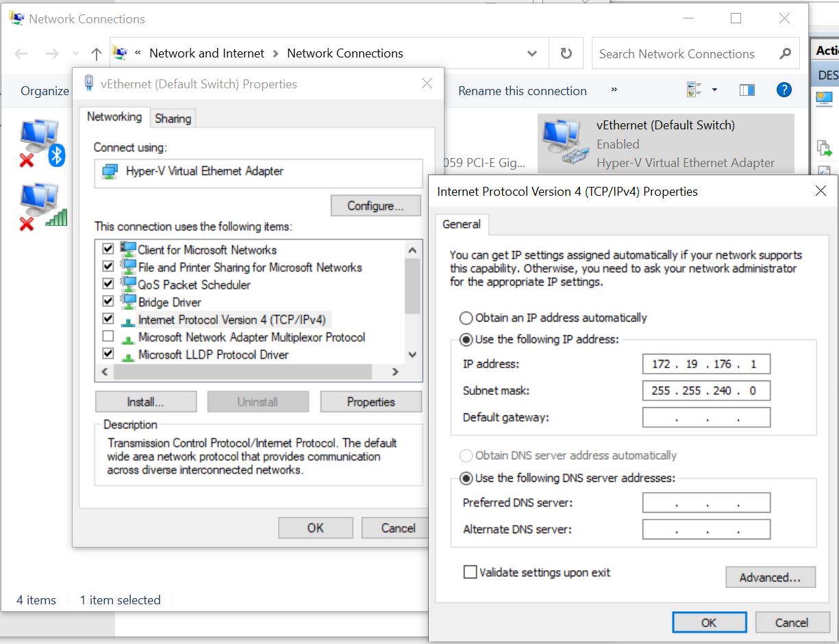Toggle the preview pane icon
This screenshot has height=644, width=839.
747,90
